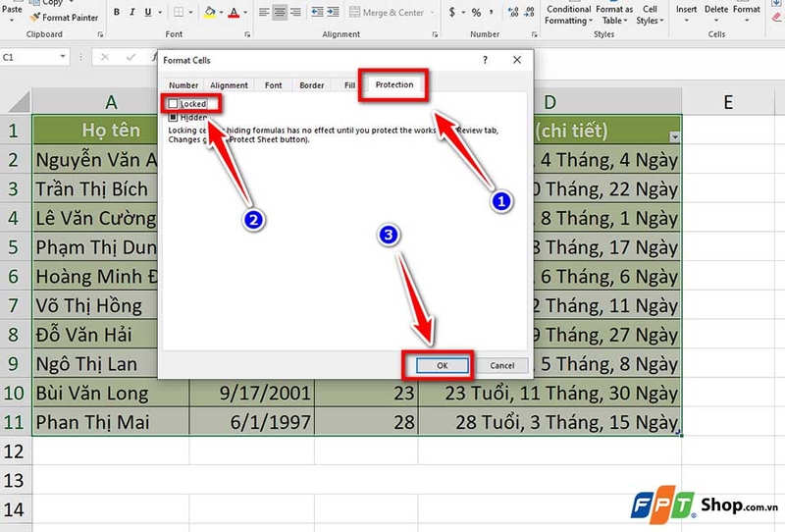785x532 pixels.
Task: Click the Borders icon
Action: click(179, 12)
